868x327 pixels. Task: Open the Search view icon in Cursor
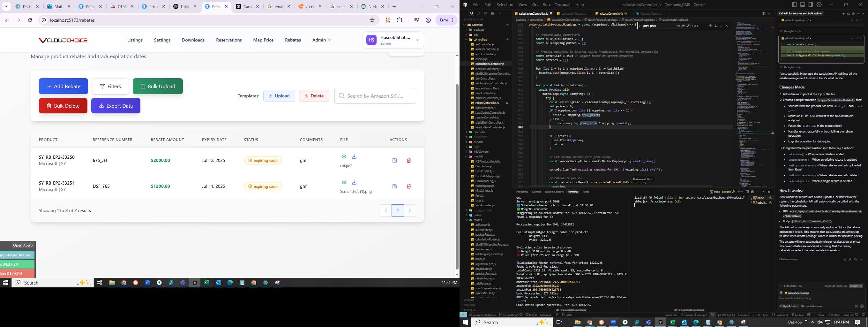click(x=478, y=13)
